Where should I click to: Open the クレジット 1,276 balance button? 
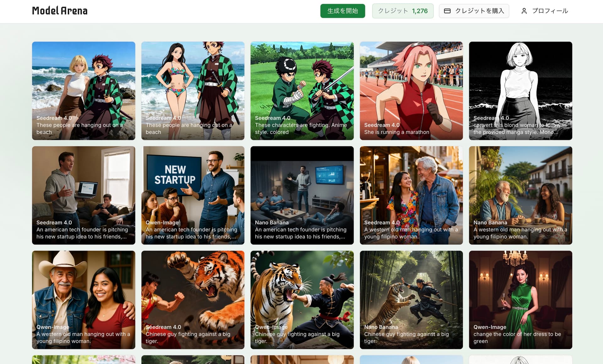pyautogui.click(x=403, y=11)
